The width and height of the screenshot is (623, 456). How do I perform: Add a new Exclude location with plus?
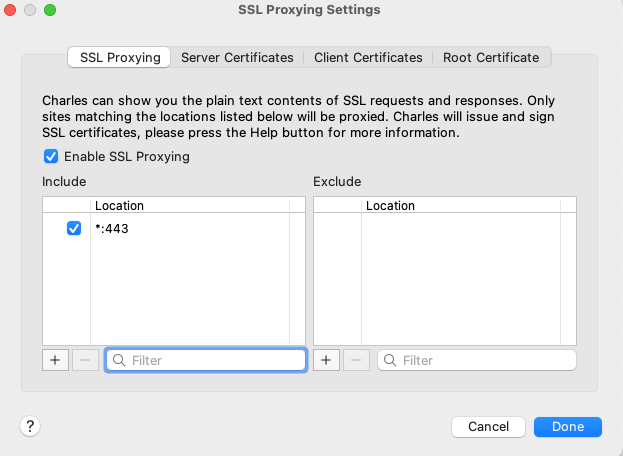pyautogui.click(x=326, y=360)
